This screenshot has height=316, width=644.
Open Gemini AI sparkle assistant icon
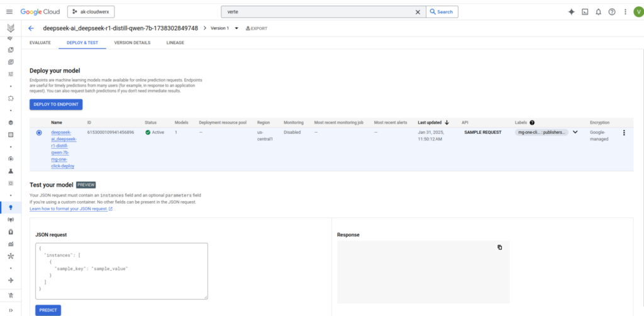point(571,12)
